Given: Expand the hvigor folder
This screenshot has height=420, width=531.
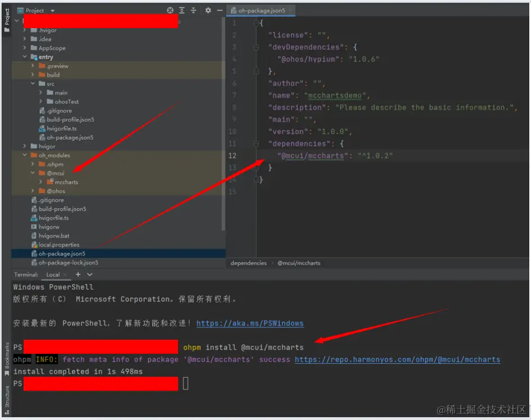Looking at the screenshot, I should [x=24, y=146].
